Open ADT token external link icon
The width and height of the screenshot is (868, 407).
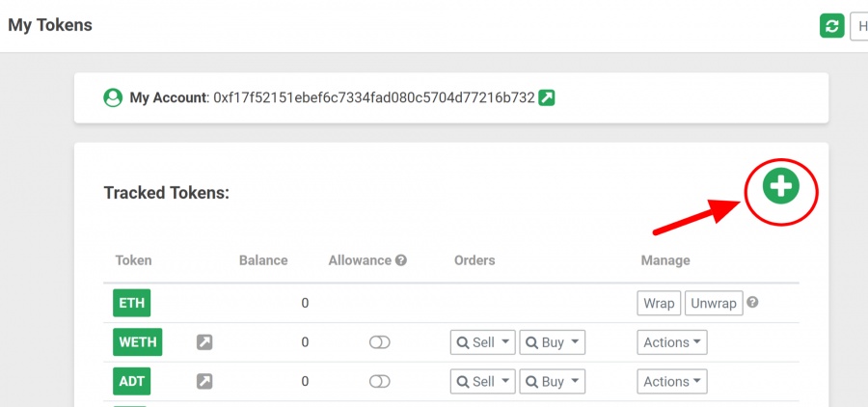click(204, 381)
